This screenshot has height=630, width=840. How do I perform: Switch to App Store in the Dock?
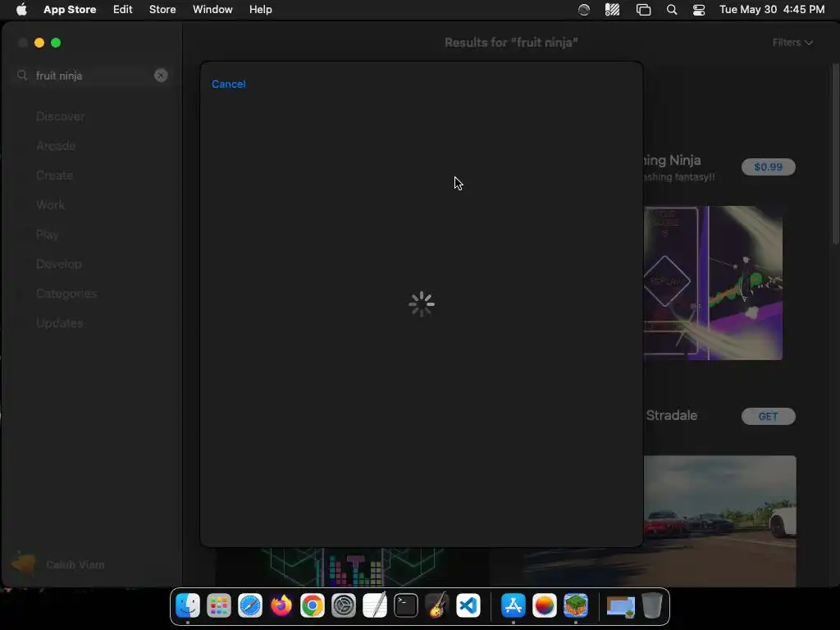point(514,606)
